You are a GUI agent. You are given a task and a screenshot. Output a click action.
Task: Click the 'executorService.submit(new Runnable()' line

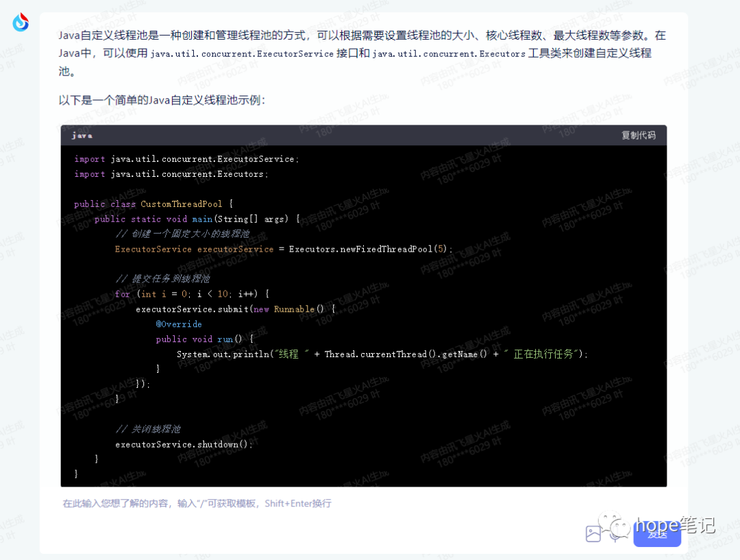coord(236,309)
